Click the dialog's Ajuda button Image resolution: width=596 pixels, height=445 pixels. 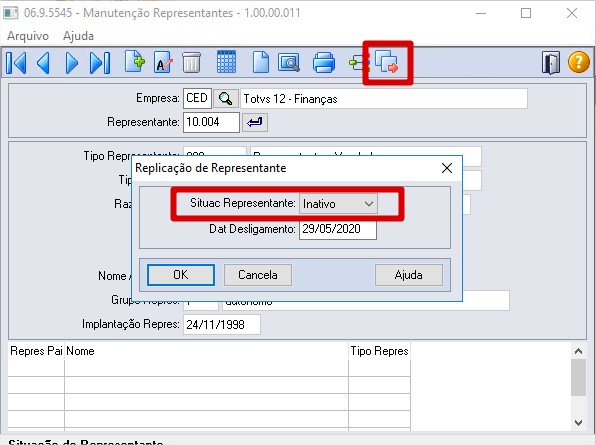(x=409, y=275)
